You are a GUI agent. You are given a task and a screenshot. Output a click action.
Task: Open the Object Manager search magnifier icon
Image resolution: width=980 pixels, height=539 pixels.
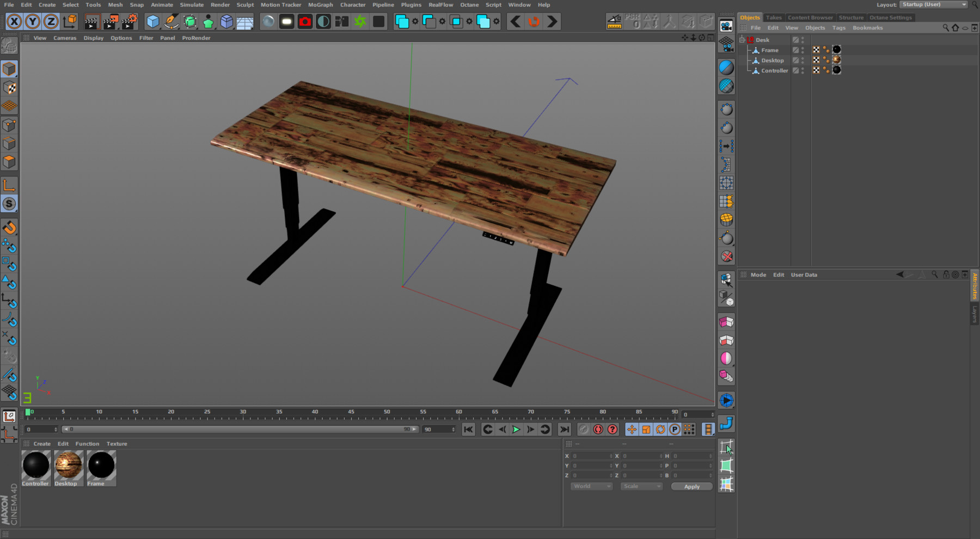point(946,27)
